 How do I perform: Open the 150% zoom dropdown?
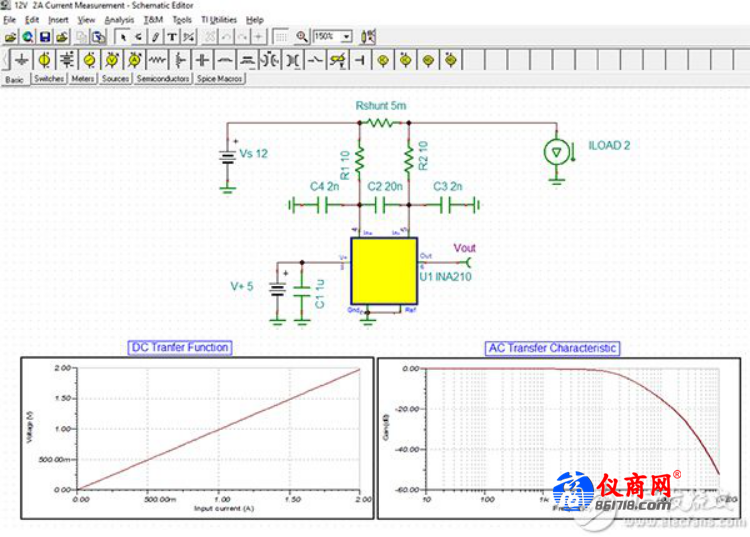pos(347,37)
